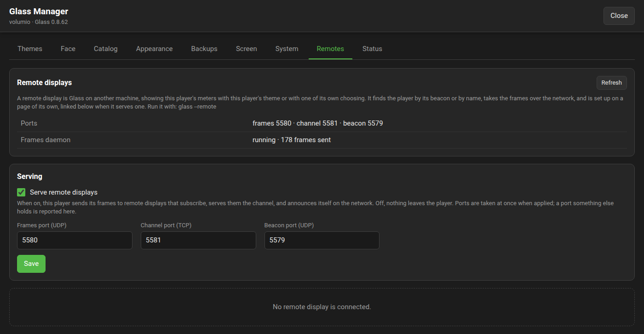Click the 'running · 178 frames sent' status
Screen dimensions: 644x334
292,140
